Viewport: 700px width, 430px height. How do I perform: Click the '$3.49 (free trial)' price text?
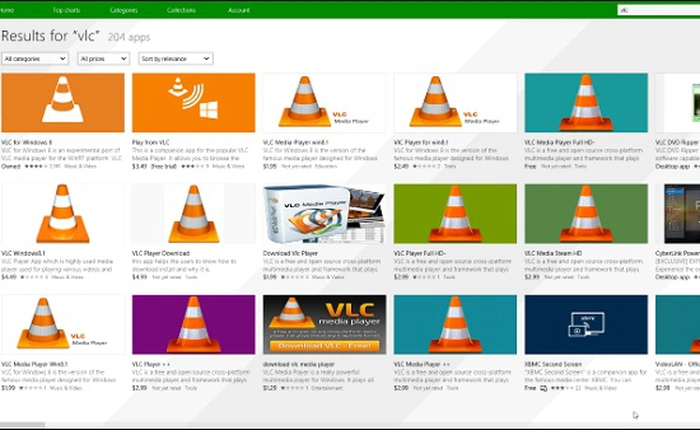[x=154, y=166]
